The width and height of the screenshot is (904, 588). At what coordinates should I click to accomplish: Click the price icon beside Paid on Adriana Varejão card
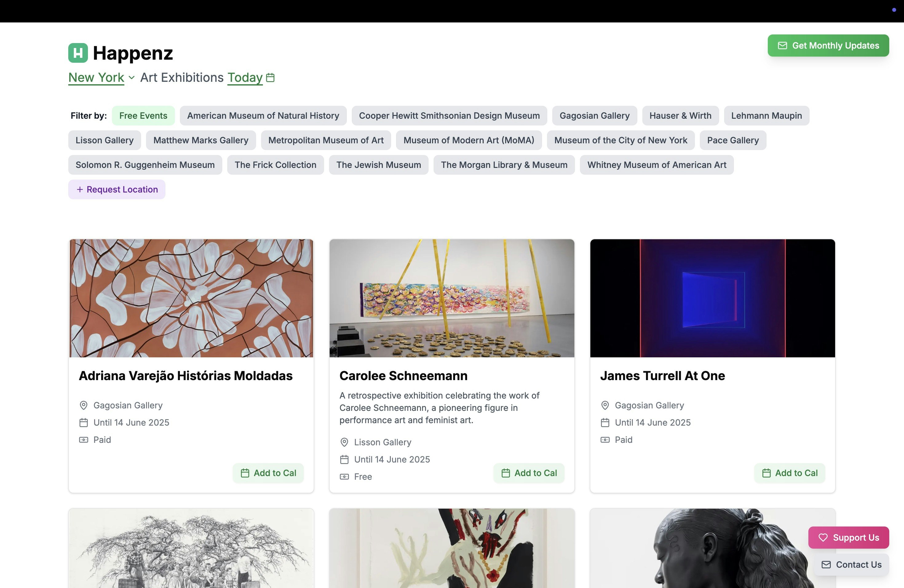tap(84, 440)
